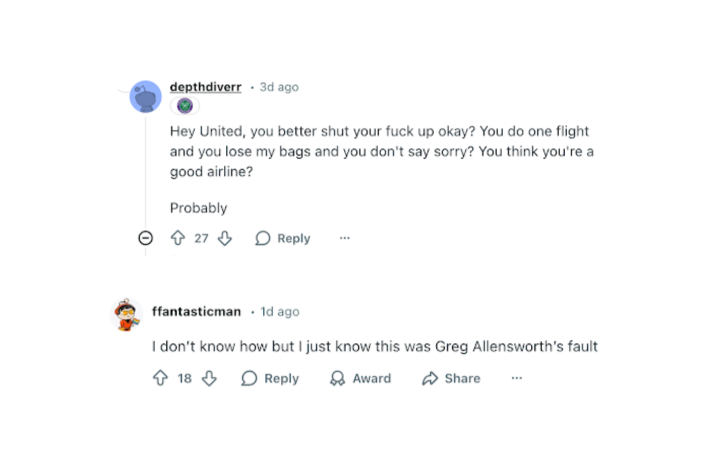Collapse depthdiverr's comment thread

(x=145, y=238)
